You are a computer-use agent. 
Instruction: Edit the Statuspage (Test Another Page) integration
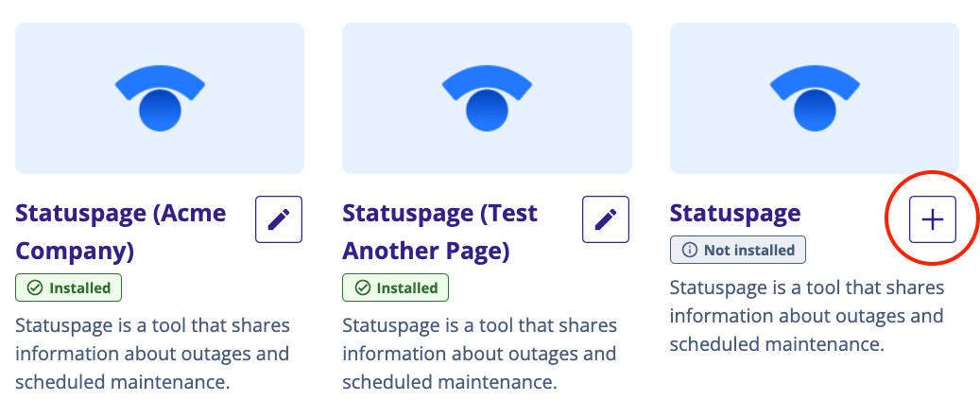(606, 219)
